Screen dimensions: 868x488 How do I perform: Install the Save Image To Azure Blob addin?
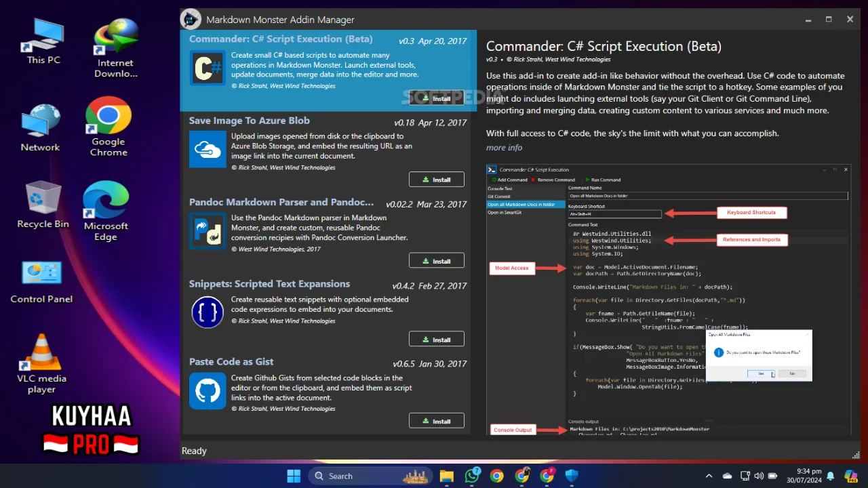437,180
